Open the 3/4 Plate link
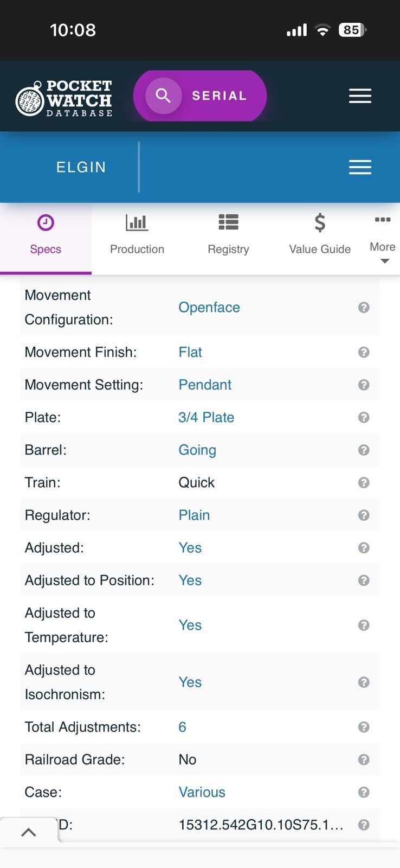The height and width of the screenshot is (868, 400). tap(207, 417)
